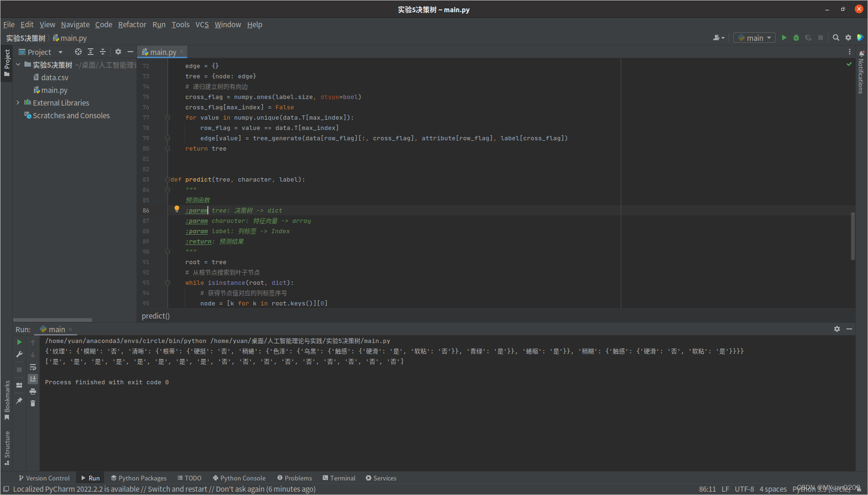Collapse all in Project panel
Viewport: 868px width, 495px height.
click(103, 52)
